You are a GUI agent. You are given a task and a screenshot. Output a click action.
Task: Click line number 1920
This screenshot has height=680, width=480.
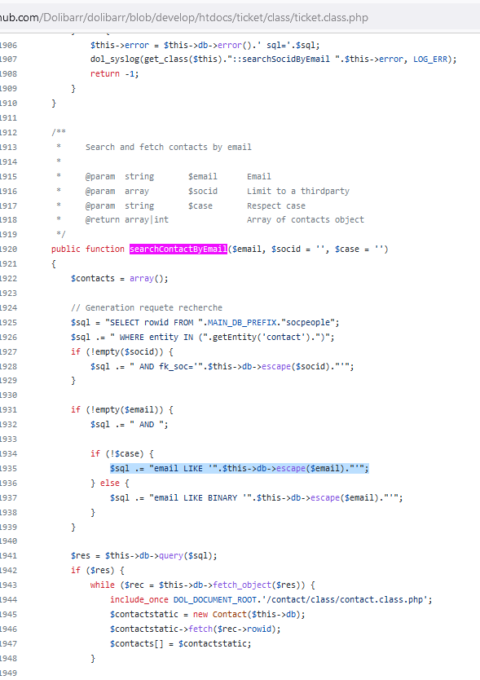coord(9,249)
